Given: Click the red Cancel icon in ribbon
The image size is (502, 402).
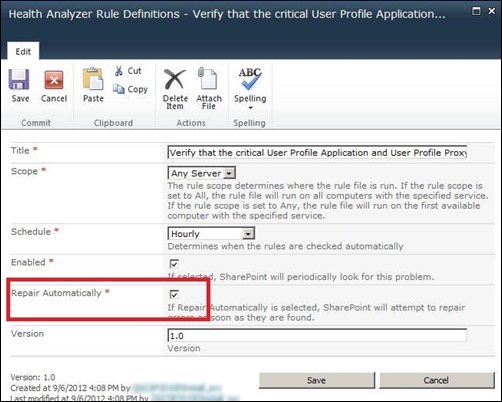Looking at the screenshot, I should [x=54, y=80].
